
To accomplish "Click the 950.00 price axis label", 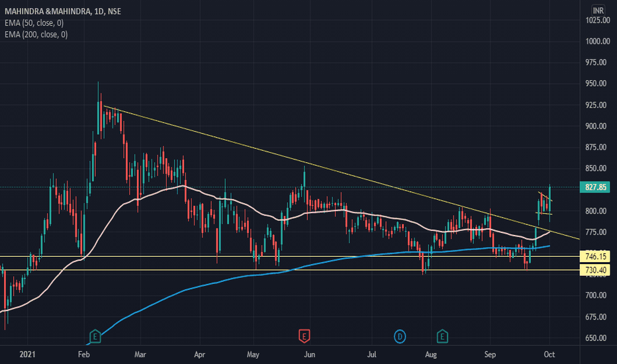I will [x=597, y=83].
